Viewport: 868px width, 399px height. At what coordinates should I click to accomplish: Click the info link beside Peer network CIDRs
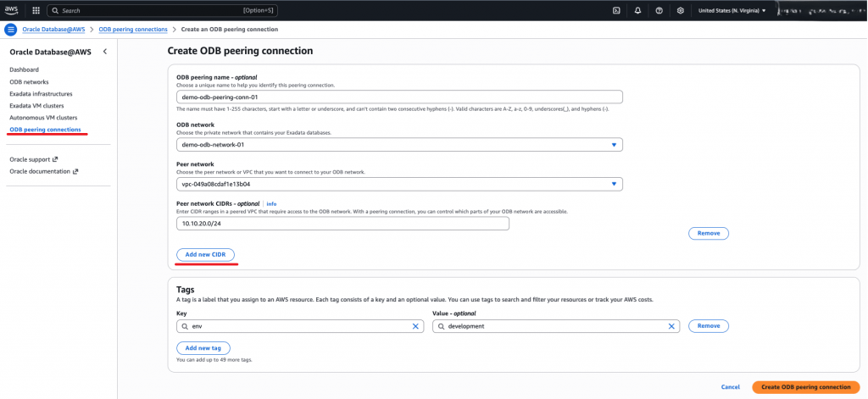pos(271,204)
